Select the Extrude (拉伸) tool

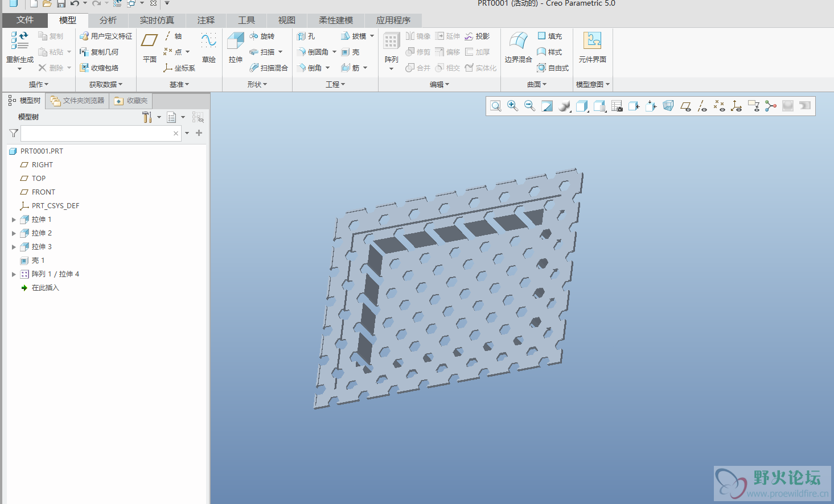(x=236, y=47)
